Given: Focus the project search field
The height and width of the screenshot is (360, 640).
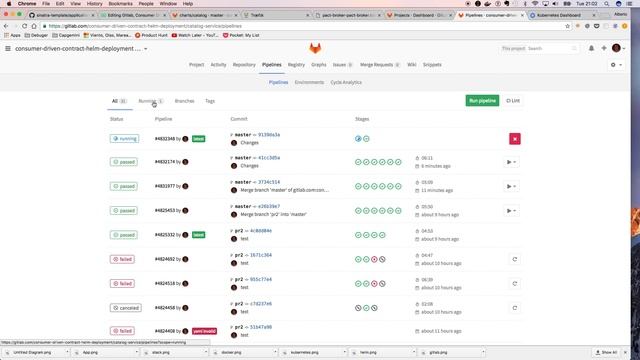Looking at the screenshot, I should pyautogui.click(x=540, y=49).
